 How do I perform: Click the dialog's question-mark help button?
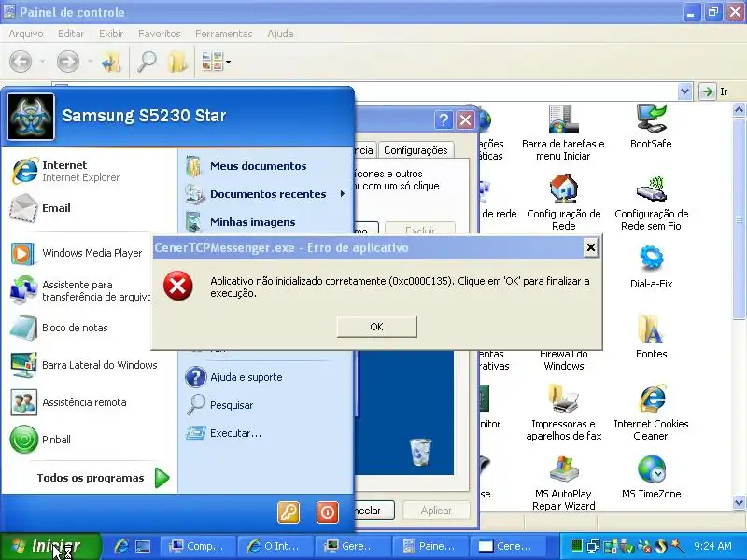point(444,120)
